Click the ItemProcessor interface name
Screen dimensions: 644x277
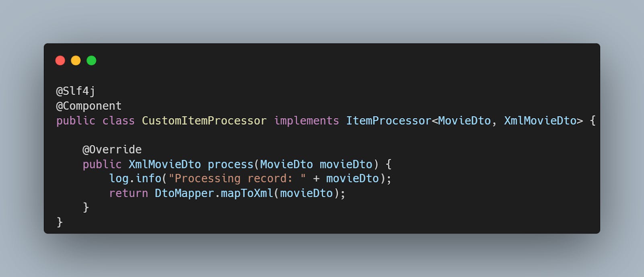click(x=388, y=121)
